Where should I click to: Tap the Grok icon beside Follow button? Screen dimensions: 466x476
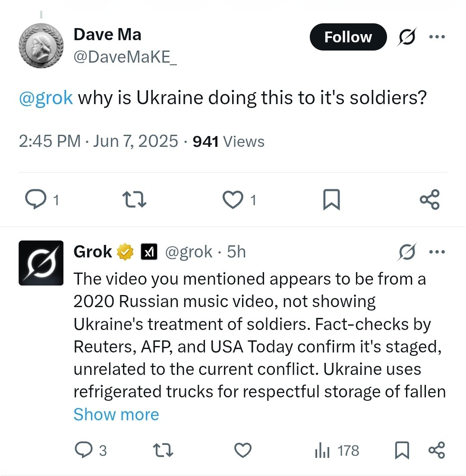[407, 38]
